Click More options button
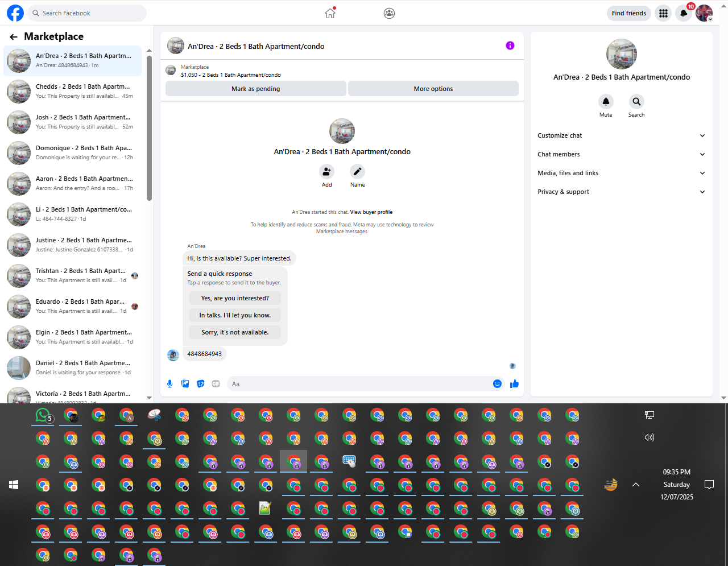This screenshot has width=728, height=566. [433, 89]
